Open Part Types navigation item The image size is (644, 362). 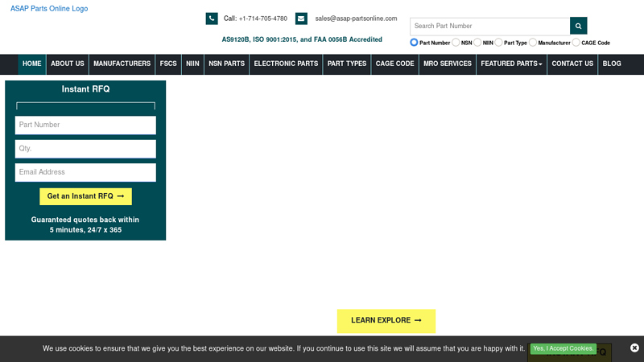[x=347, y=64]
